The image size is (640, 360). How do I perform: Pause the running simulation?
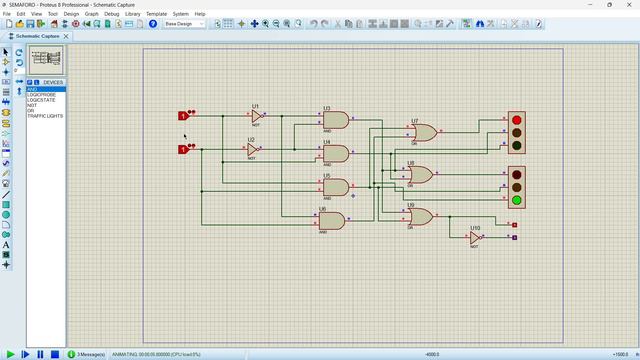(40, 354)
